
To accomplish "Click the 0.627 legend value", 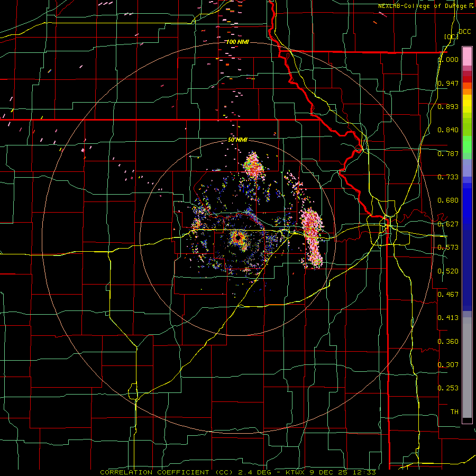I will [448, 224].
